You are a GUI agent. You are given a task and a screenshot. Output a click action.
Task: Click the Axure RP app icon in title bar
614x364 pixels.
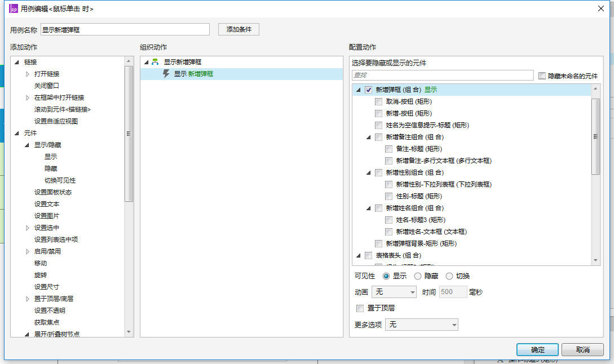(x=14, y=8)
